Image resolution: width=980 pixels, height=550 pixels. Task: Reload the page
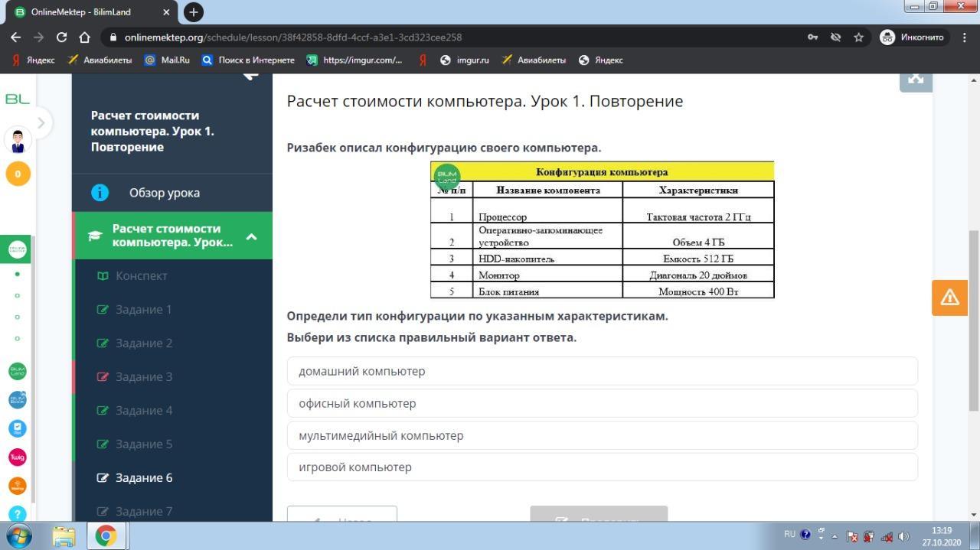[61, 37]
